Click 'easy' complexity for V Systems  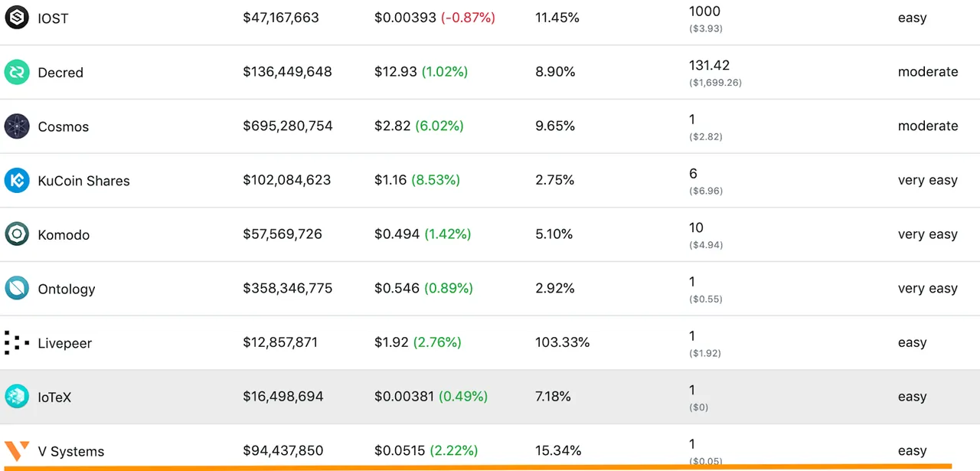click(913, 451)
